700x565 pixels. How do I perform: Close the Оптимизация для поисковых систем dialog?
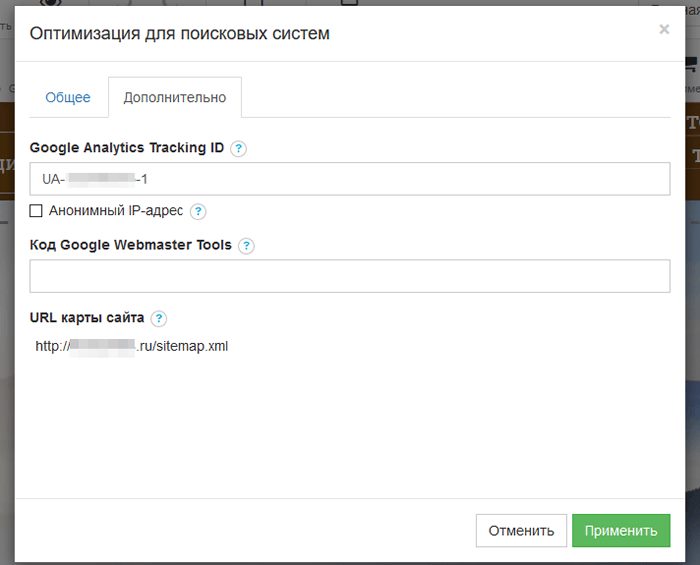click(x=664, y=29)
